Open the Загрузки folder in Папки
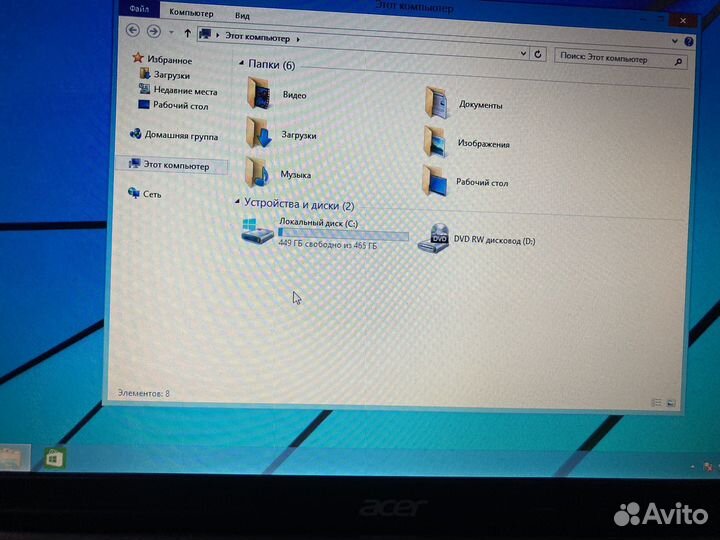The image size is (720, 540). 259,133
